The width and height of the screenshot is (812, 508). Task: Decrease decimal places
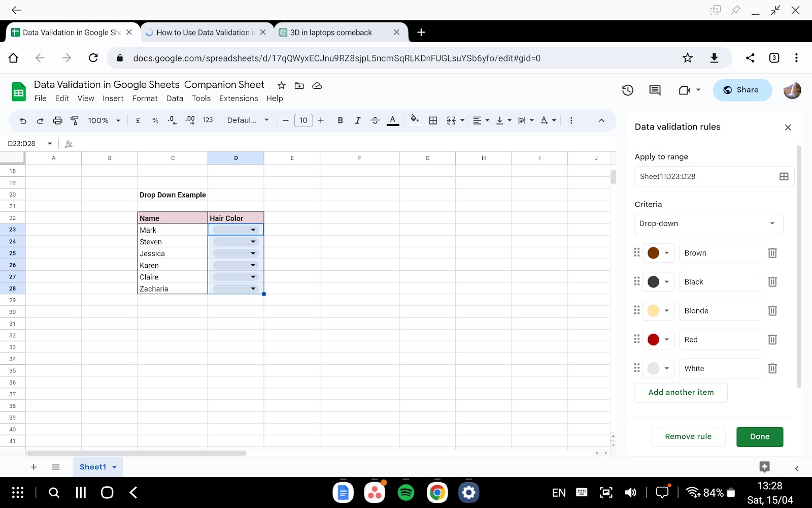[173, 120]
